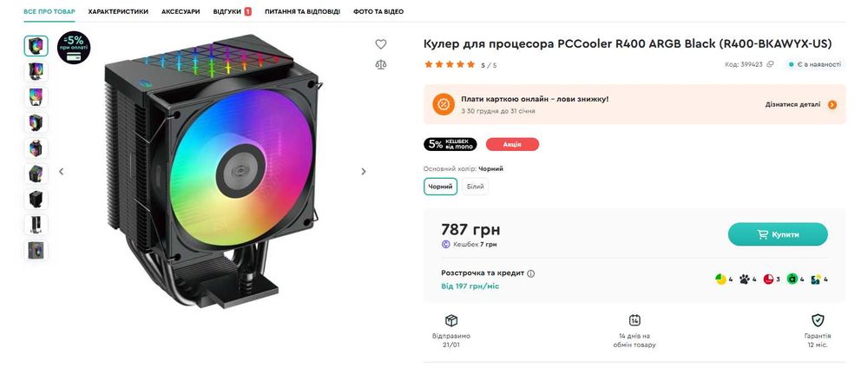Screen dimensions: 868x368
Task: Open the Аксесуари tab
Action: click(181, 11)
